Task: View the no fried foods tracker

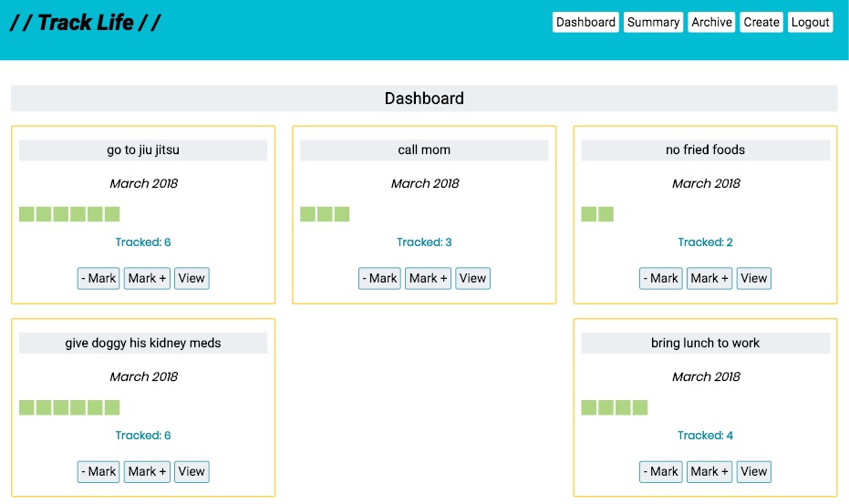Action: (x=753, y=278)
